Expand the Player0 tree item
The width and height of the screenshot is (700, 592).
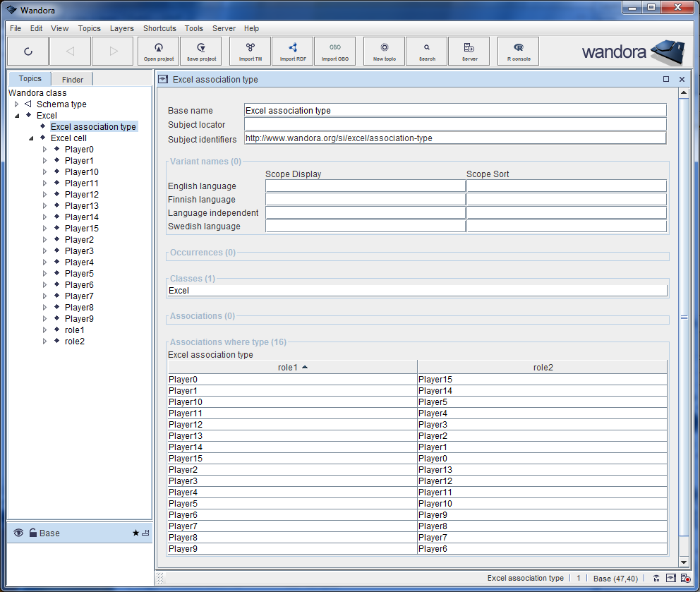point(44,149)
